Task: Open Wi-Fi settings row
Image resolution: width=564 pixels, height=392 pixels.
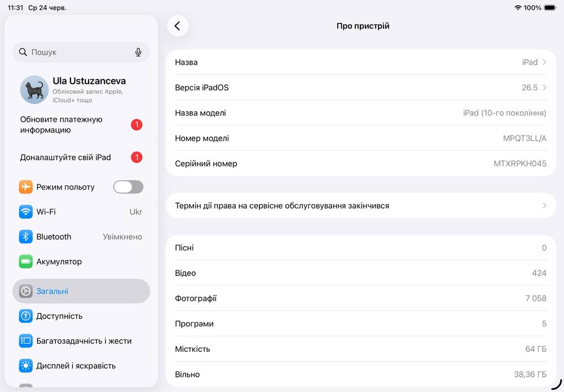Action: point(81,212)
